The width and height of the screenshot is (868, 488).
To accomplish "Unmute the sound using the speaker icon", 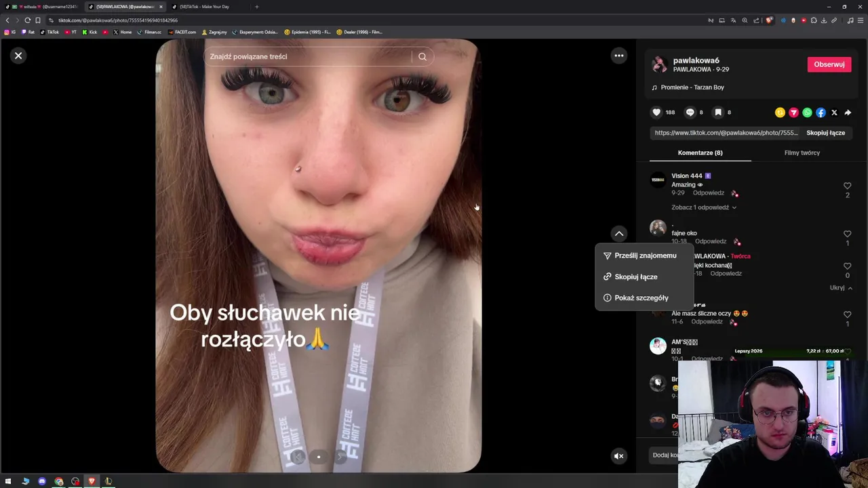I will pyautogui.click(x=618, y=456).
